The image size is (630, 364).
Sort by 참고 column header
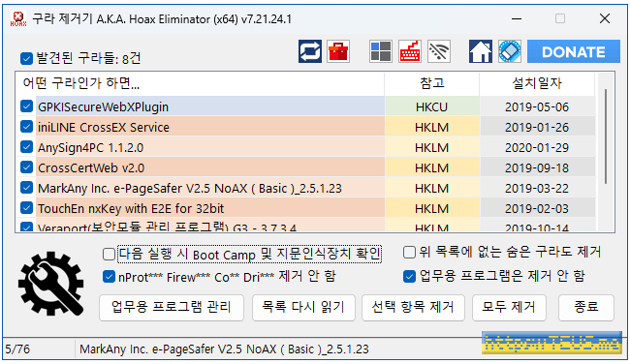point(432,83)
